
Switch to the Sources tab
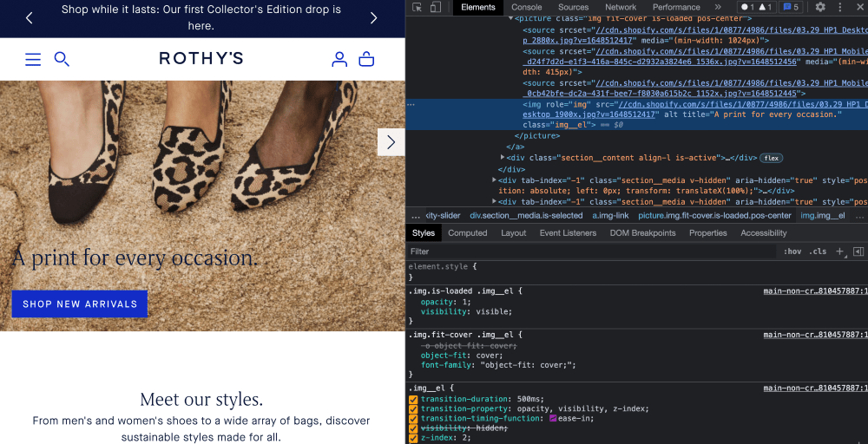pyautogui.click(x=574, y=7)
